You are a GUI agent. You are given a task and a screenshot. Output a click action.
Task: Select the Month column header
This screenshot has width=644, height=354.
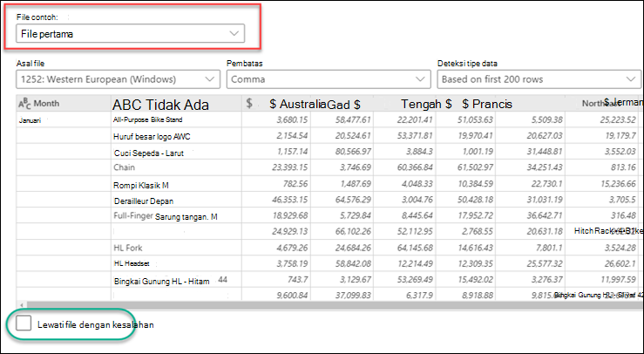tap(64, 104)
